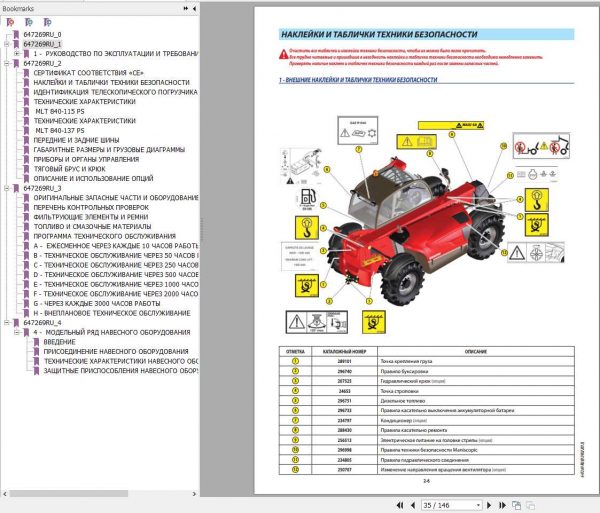Click the second bookmark toolbar icon with teal marker
The width and height of the screenshot is (600, 513).
pos(29,23)
